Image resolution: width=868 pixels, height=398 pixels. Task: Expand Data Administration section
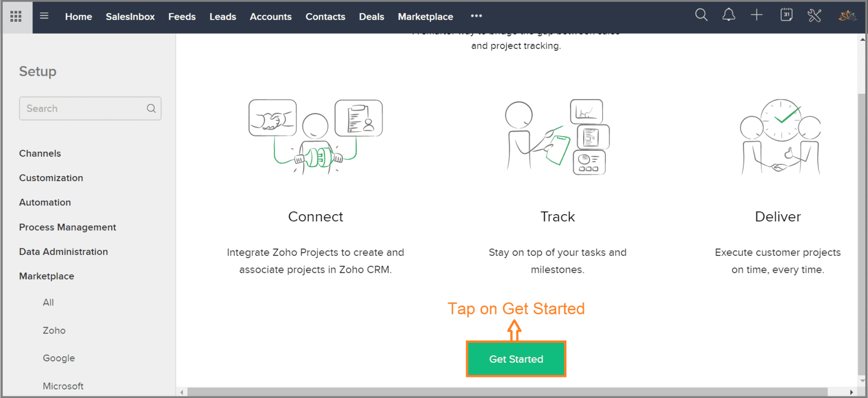pyautogui.click(x=63, y=252)
